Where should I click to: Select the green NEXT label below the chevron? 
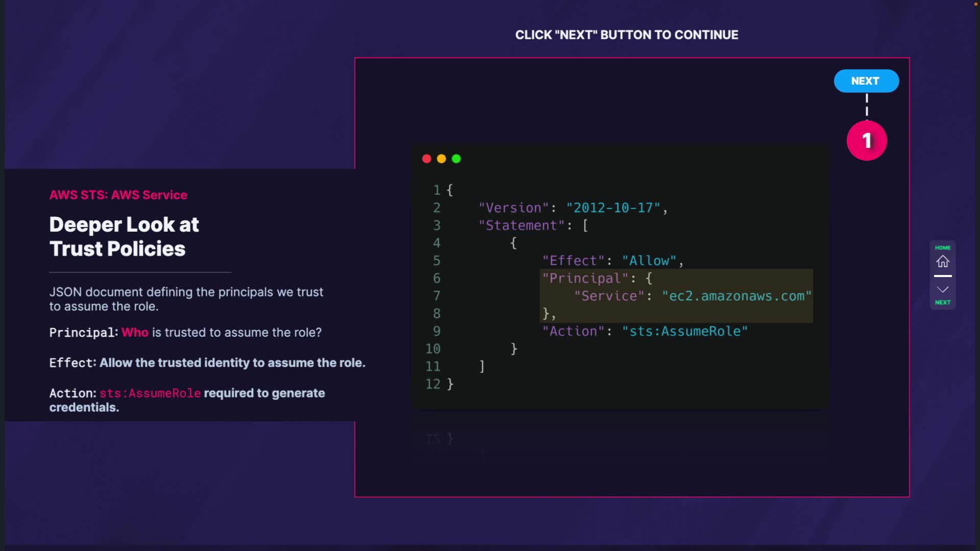click(942, 303)
